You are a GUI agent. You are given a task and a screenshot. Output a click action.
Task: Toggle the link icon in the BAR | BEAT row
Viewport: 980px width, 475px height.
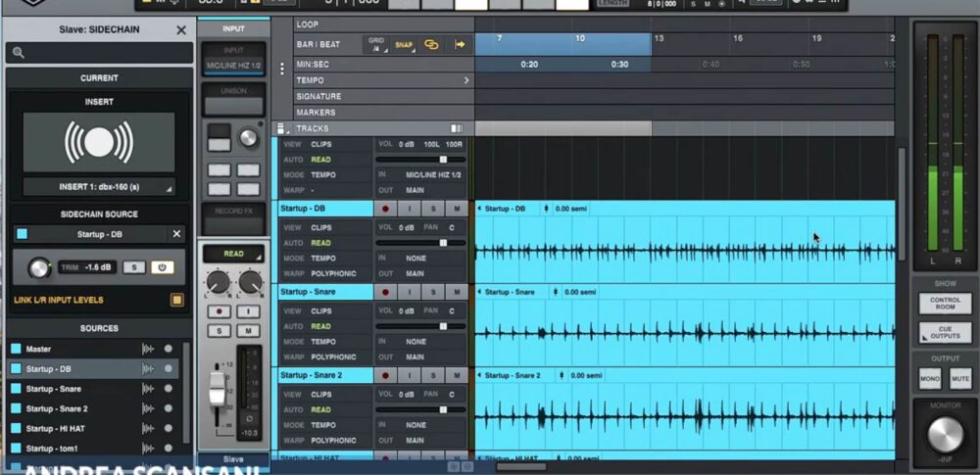pyautogui.click(x=431, y=44)
